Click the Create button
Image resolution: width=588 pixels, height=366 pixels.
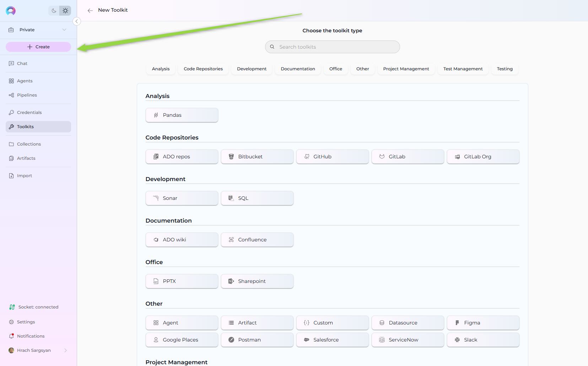(x=38, y=47)
